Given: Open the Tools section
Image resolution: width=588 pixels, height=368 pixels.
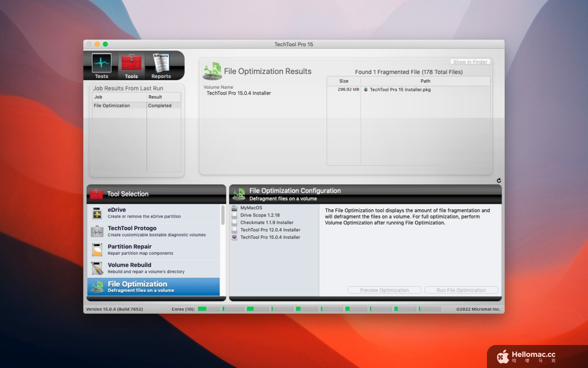Looking at the screenshot, I should (x=131, y=66).
